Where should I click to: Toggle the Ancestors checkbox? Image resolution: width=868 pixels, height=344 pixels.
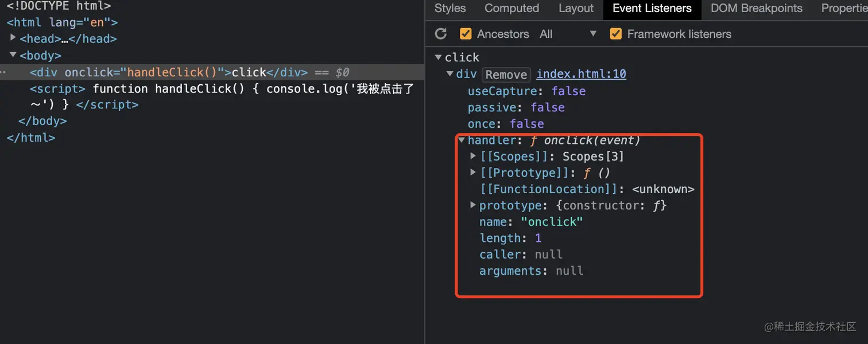click(466, 34)
